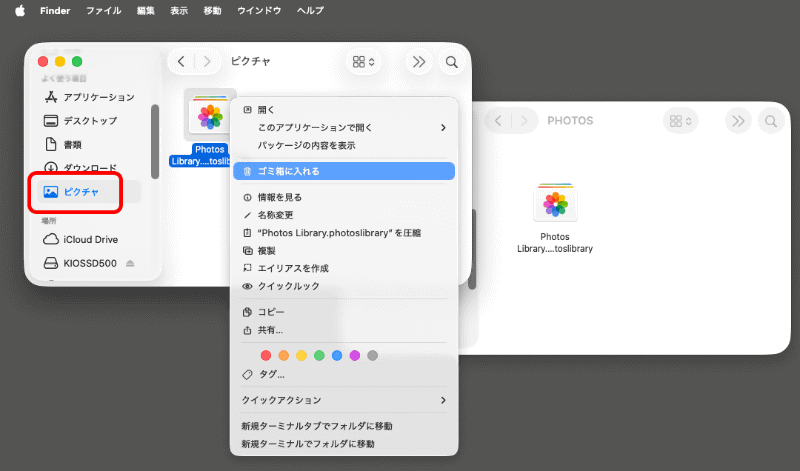The image size is (800, 471).
Task: Choose ゴミ箱に入れる from context menu
Action: [344, 171]
